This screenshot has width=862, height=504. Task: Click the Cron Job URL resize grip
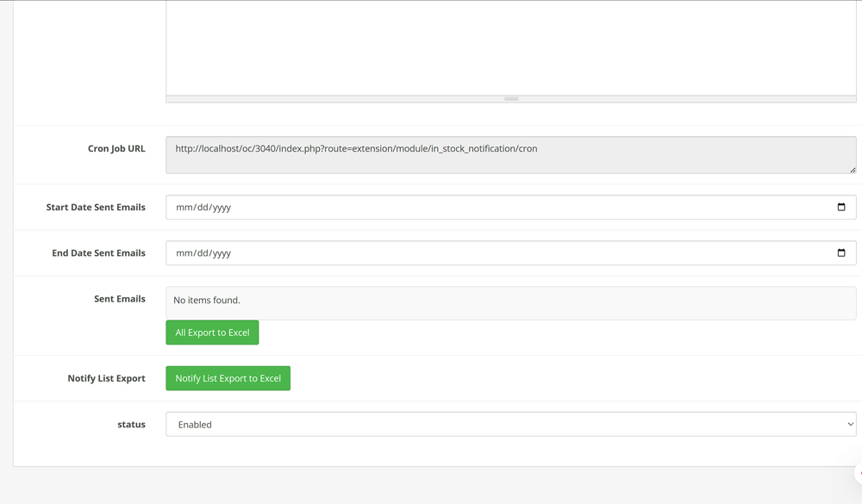pos(853,170)
